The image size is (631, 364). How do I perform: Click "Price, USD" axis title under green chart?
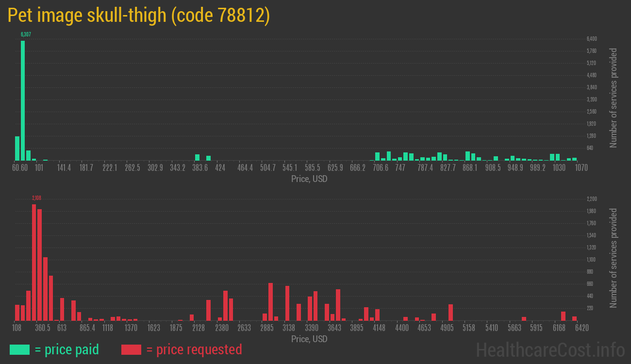click(x=309, y=179)
